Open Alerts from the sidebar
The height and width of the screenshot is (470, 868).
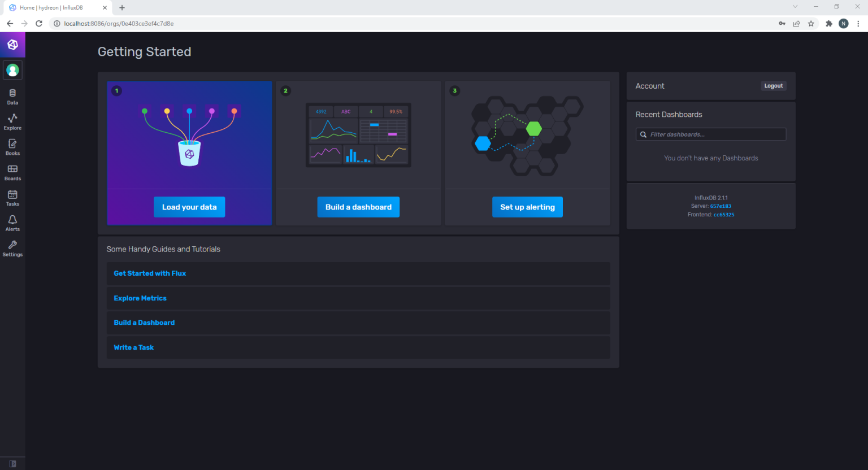12,223
